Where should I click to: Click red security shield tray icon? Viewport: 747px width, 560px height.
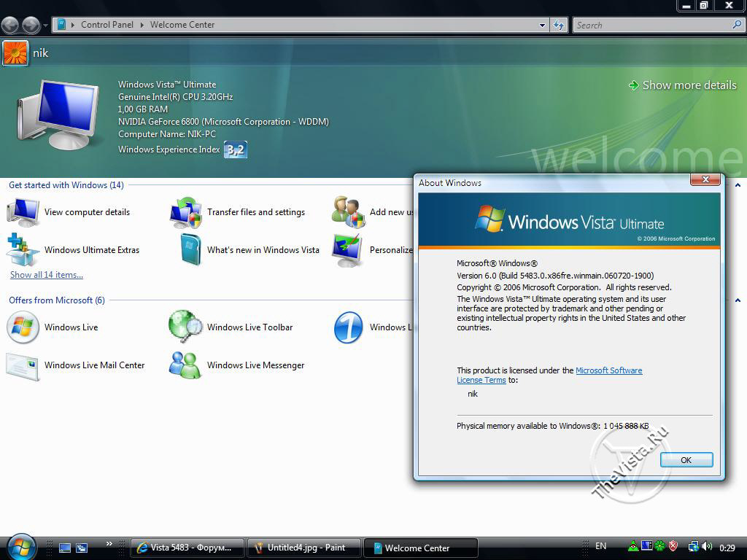pyautogui.click(x=673, y=546)
